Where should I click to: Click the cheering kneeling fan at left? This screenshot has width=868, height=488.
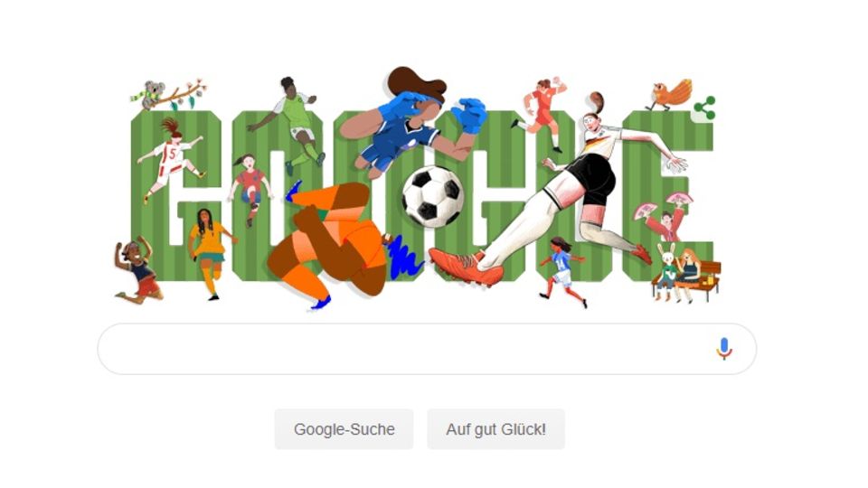[136, 271]
